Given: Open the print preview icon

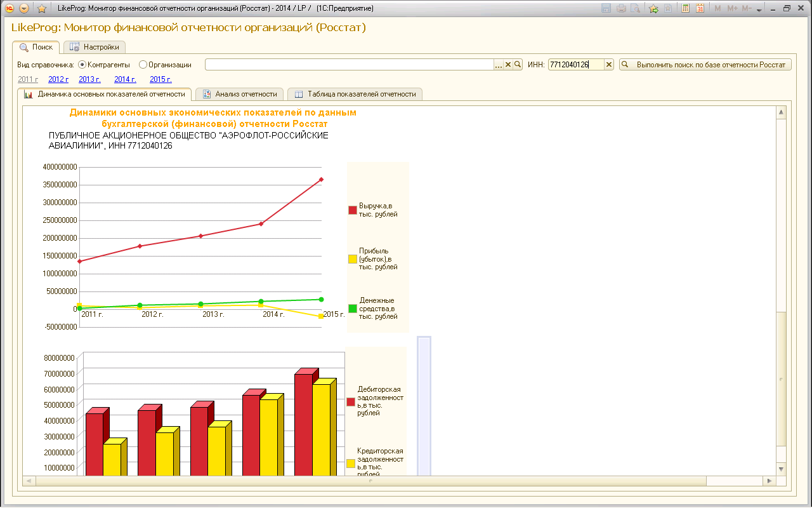Looking at the screenshot, I should pyautogui.click(x=635, y=8).
